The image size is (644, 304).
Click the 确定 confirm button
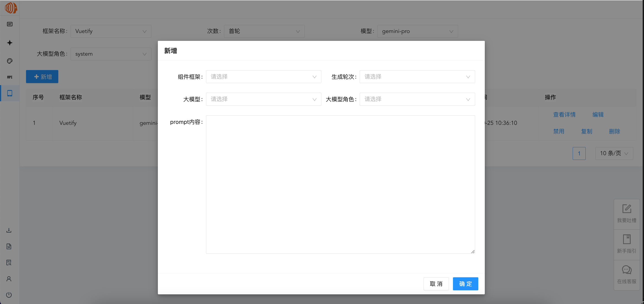tap(465, 284)
